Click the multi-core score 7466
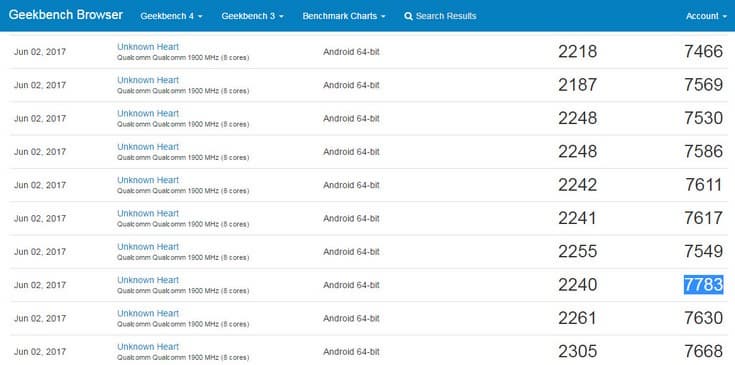This screenshot has height=365, width=735. [703, 52]
